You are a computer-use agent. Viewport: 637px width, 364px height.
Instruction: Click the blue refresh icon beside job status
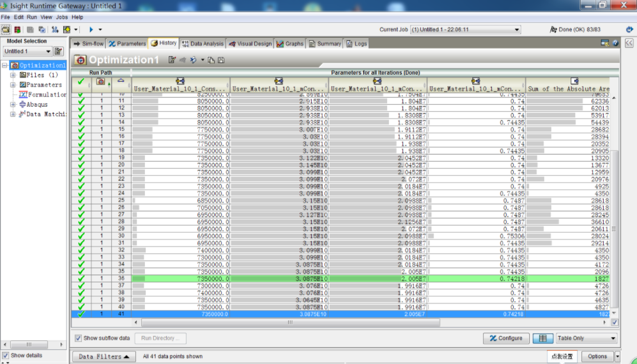629,29
